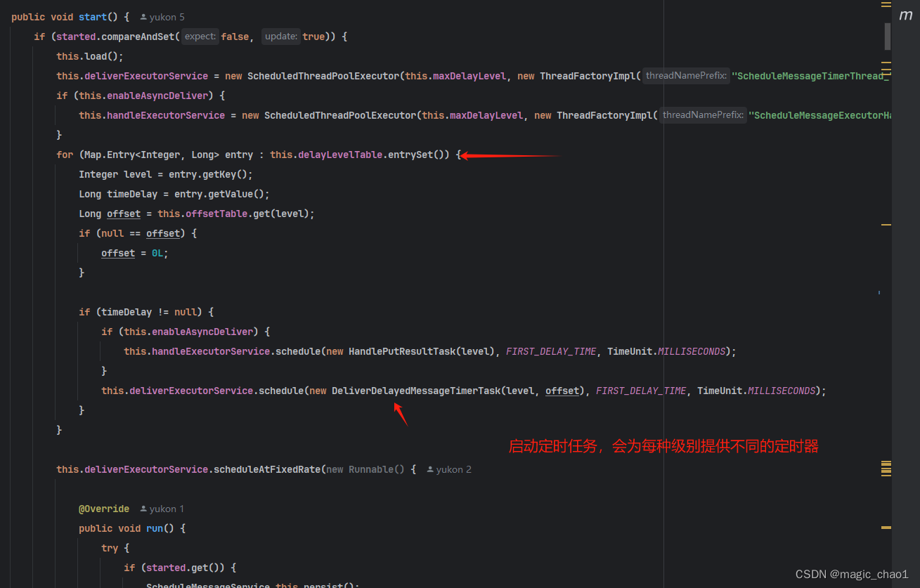The image size is (920, 588).
Task: Click "delayLevelTable" in the for loop
Action: pos(340,155)
